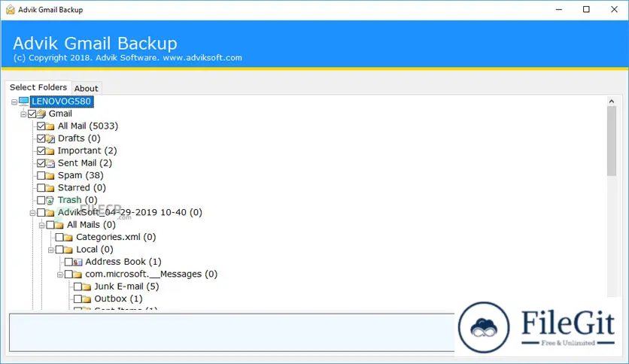Click the Address Book contact card icon

click(77, 262)
